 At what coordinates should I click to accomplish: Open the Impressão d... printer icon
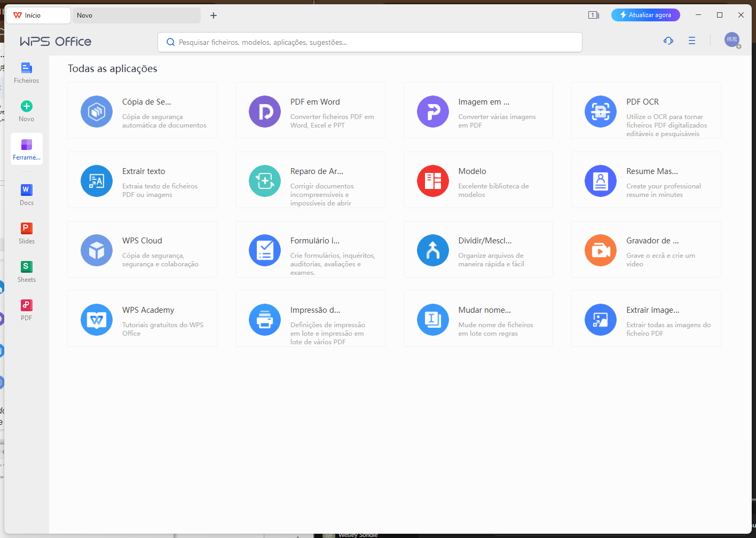(x=265, y=320)
